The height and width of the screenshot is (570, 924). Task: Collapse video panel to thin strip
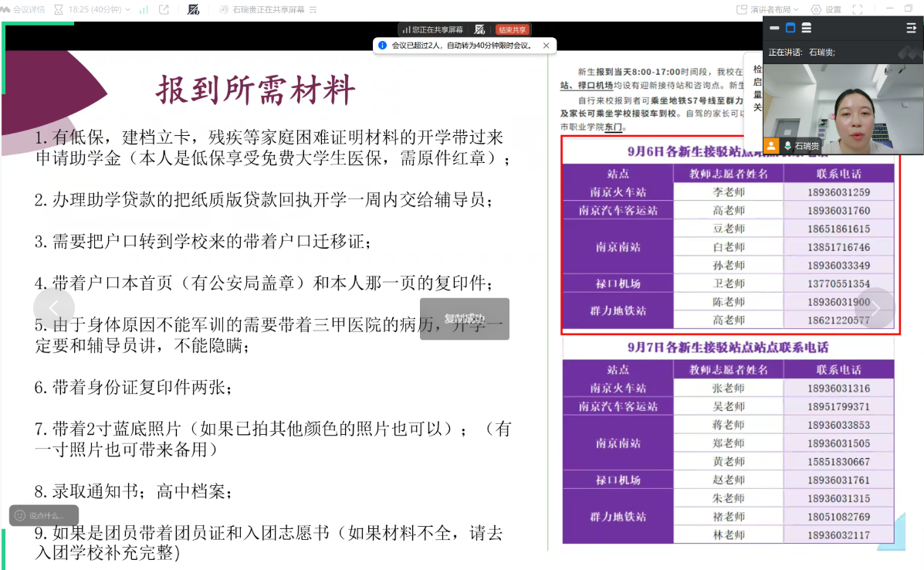[x=774, y=29]
